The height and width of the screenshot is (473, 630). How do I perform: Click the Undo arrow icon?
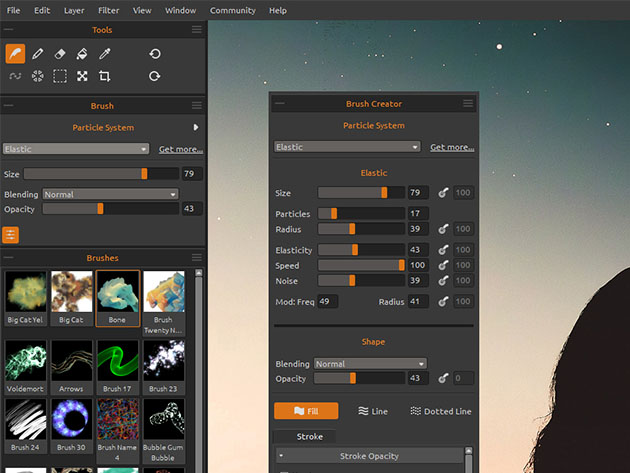click(x=155, y=53)
